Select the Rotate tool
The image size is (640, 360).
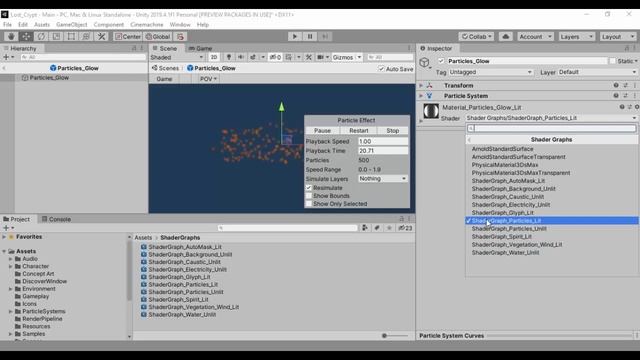point(41,36)
